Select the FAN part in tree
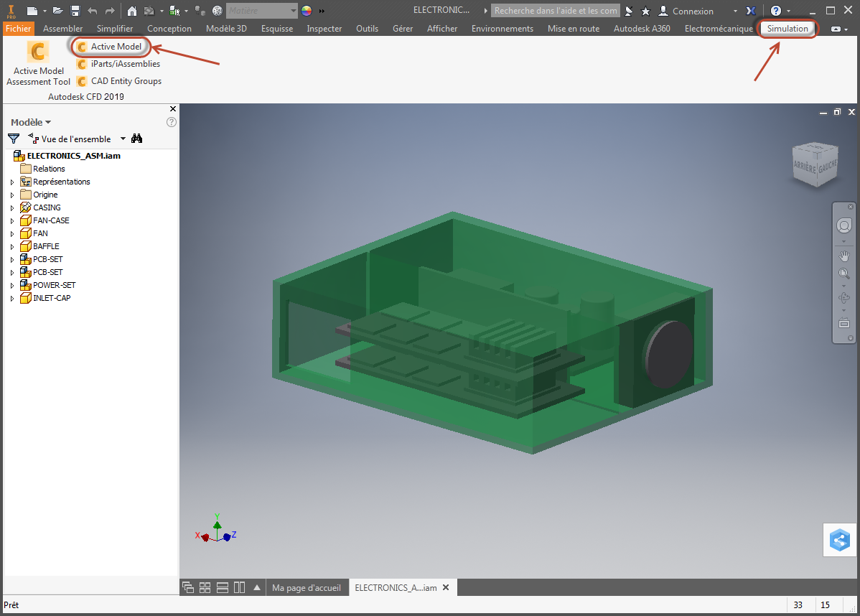Image resolution: width=860 pixels, height=616 pixels. tap(40, 233)
